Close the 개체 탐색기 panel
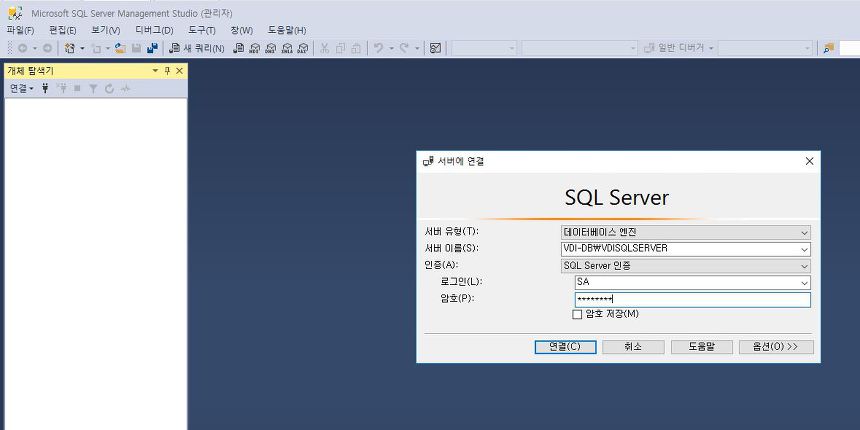Viewport: 860px width, 430px height. click(179, 71)
